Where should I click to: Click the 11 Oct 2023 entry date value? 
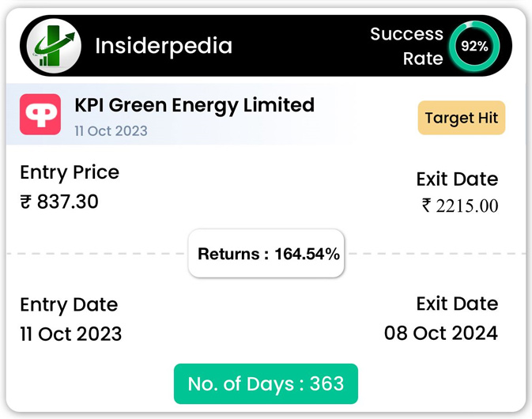pyautogui.click(x=71, y=334)
